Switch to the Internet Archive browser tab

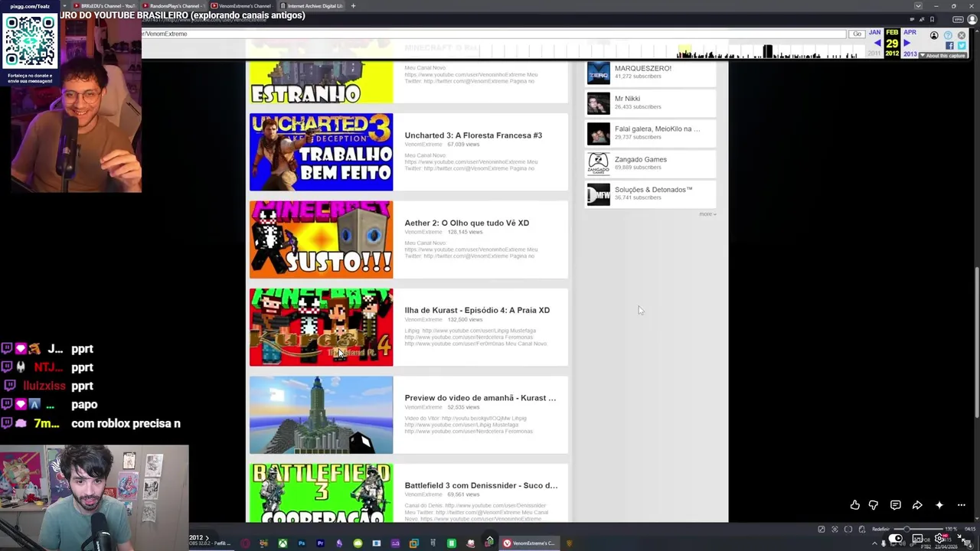310,6
